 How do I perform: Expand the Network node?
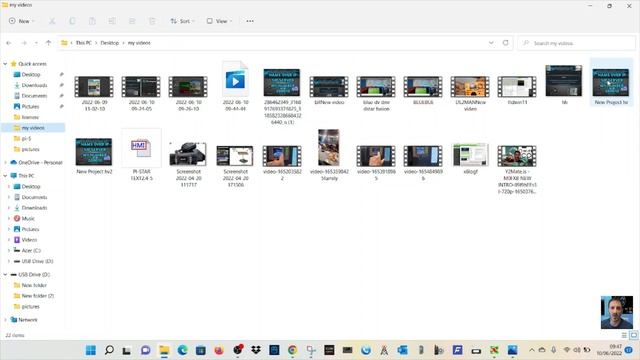click(x=5, y=320)
